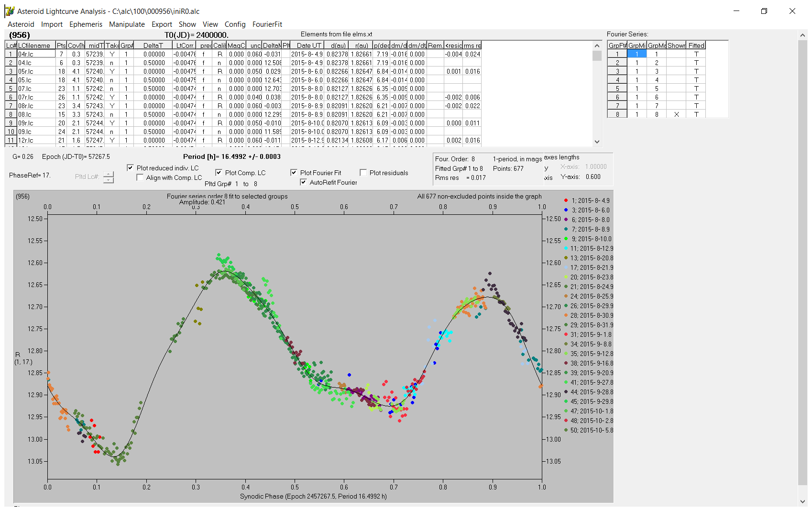Click the PhaseRef= 17. field
Viewport: 812px width, 511px height.
coord(30,176)
